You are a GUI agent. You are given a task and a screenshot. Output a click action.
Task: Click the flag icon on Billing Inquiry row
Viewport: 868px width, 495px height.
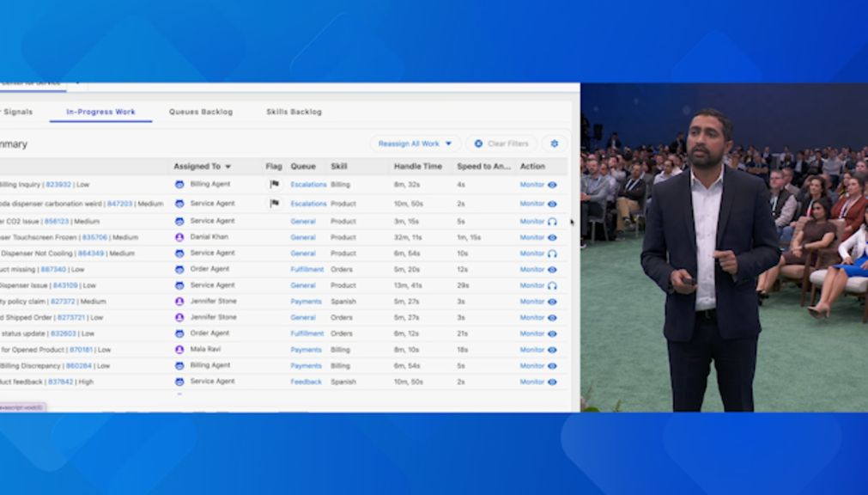click(274, 184)
